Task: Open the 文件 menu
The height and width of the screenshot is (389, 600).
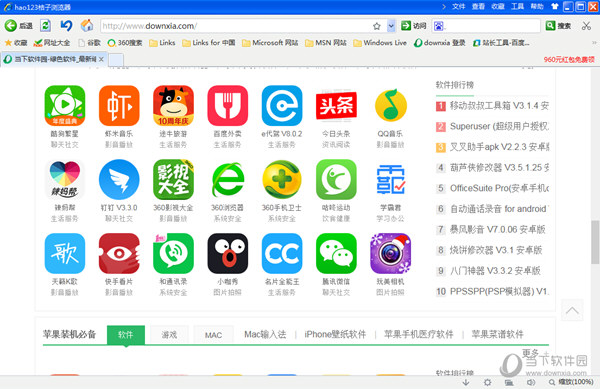Action: coord(458,7)
